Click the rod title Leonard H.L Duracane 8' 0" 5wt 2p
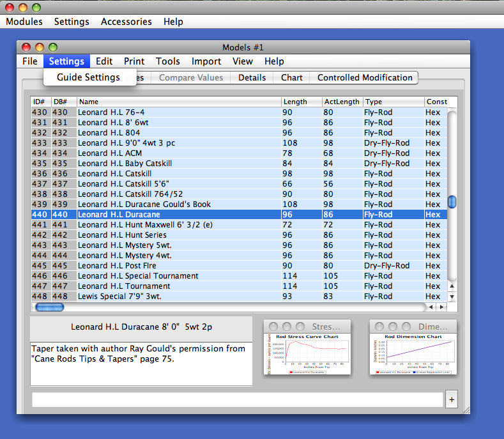This screenshot has width=504, height=439. [141, 327]
